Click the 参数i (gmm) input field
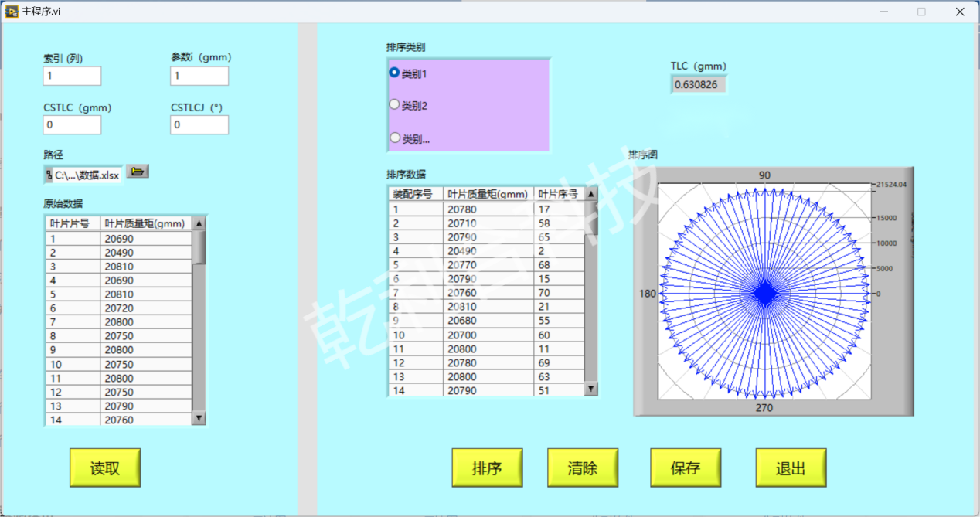The width and height of the screenshot is (980, 517). (x=199, y=76)
